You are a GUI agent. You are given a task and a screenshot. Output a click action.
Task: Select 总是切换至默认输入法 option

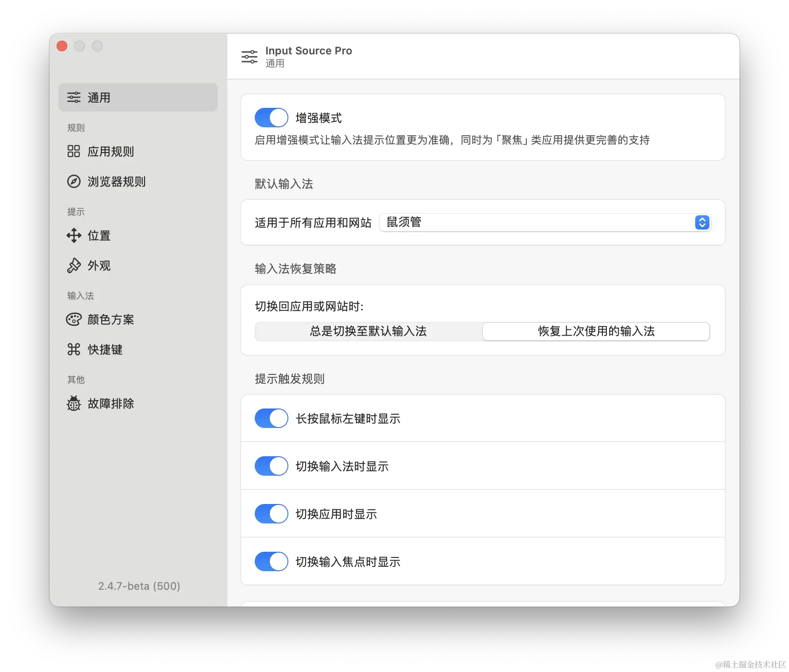click(368, 331)
